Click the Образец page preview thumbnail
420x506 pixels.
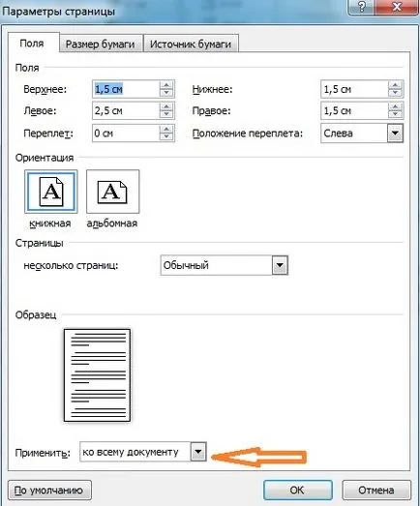[x=97, y=375]
